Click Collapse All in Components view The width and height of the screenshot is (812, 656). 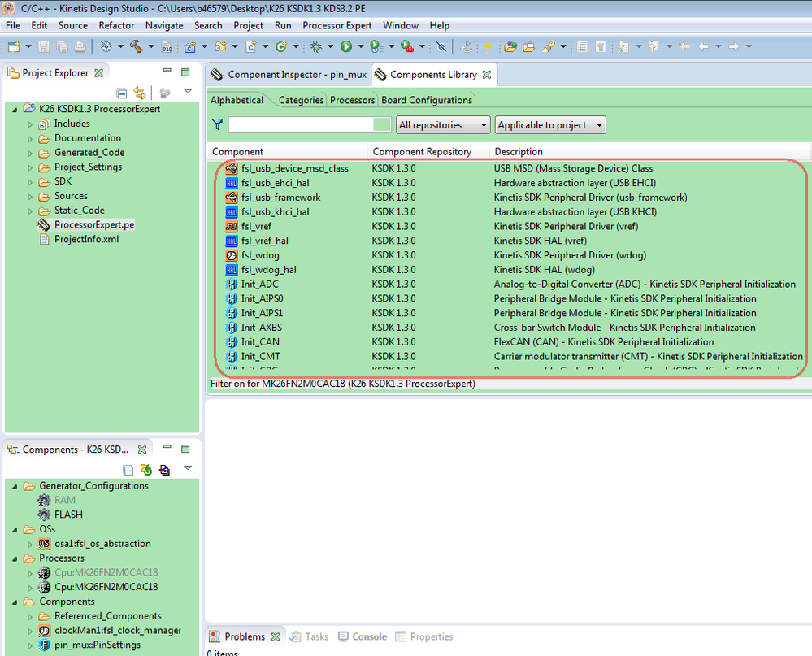coord(128,469)
